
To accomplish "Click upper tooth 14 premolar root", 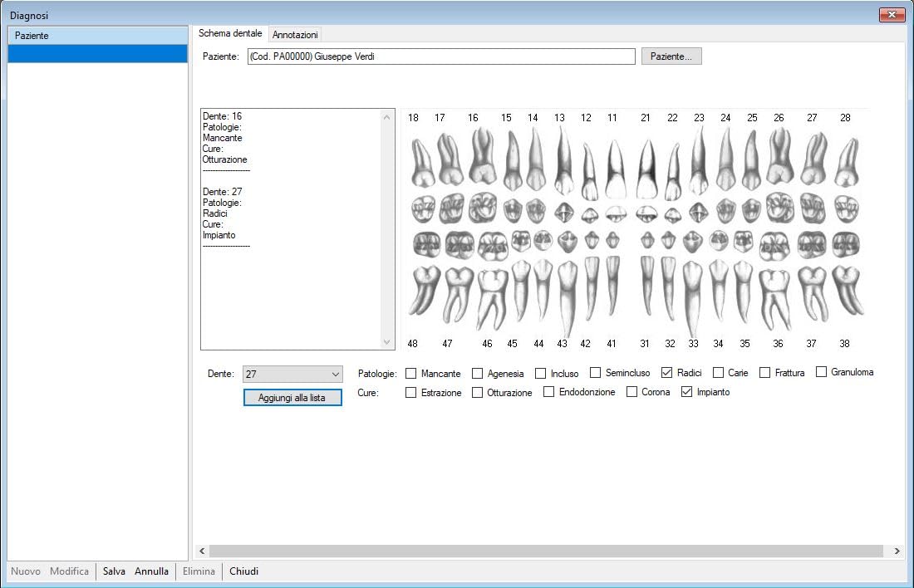I will 536,159.
